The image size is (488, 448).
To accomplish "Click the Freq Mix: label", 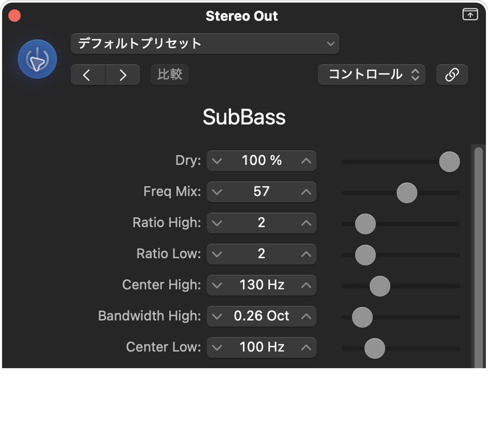I will point(172,191).
